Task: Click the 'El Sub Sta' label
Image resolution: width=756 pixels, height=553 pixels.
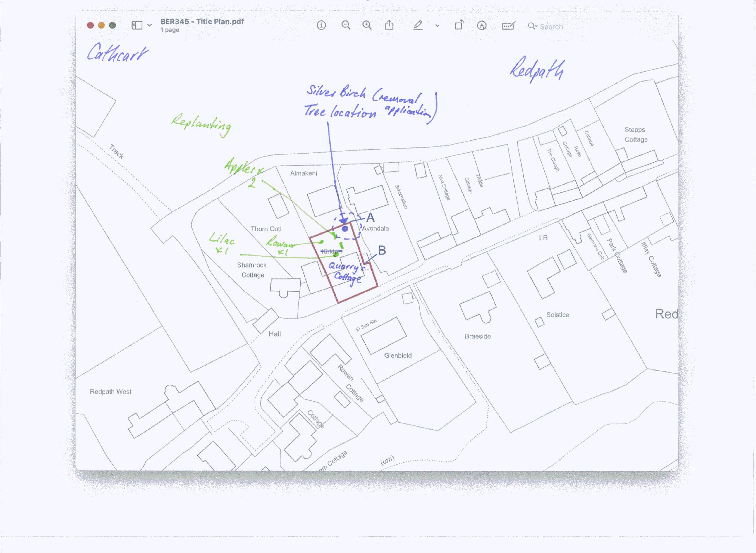Action: [x=366, y=325]
